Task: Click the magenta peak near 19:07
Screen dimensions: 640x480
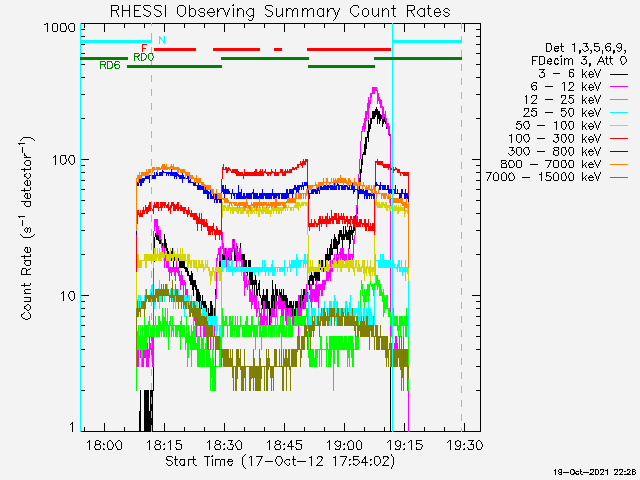Action: [374, 91]
